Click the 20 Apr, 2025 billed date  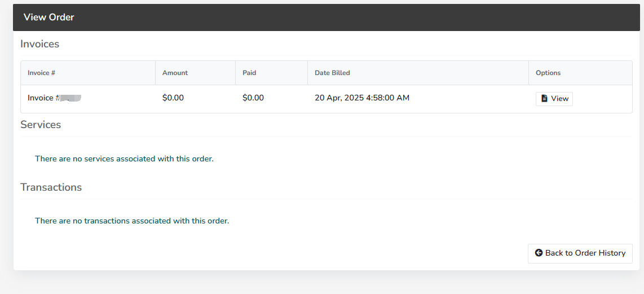362,98
